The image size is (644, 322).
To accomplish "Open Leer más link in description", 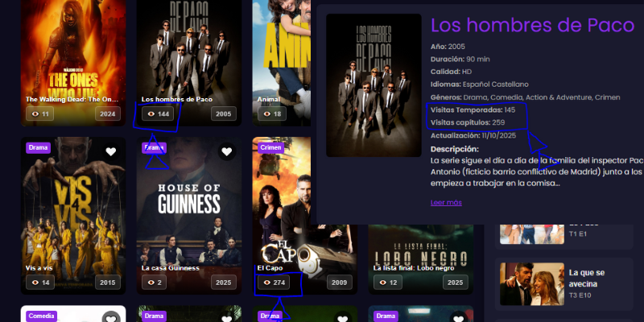I will click(446, 203).
